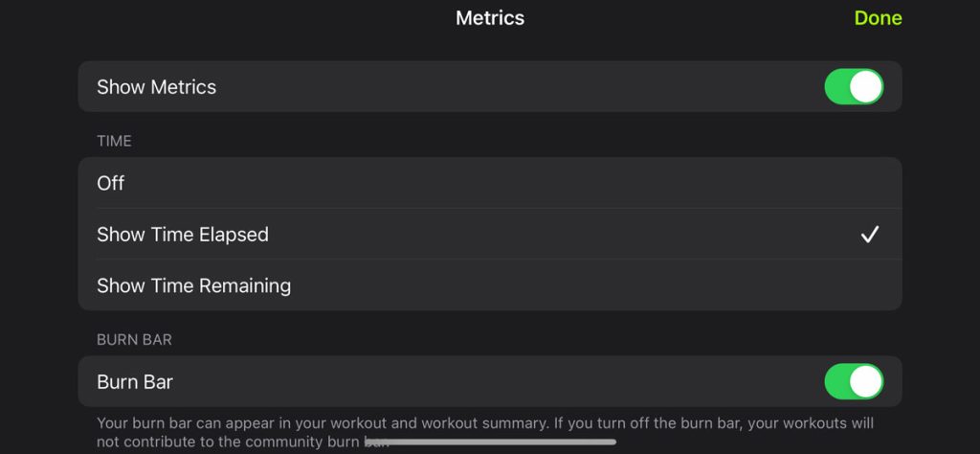Viewport: 980px width, 454px height.
Task: Tap "not contribute to the community" footer line
Action: pos(230,443)
